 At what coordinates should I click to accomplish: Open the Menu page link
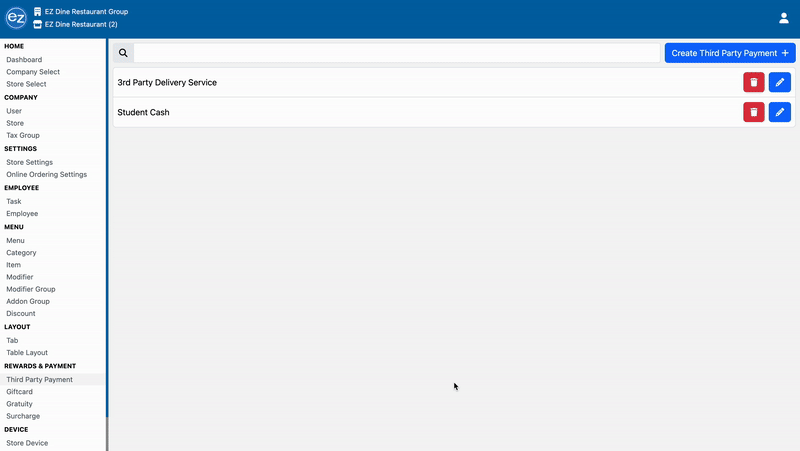[15, 240]
